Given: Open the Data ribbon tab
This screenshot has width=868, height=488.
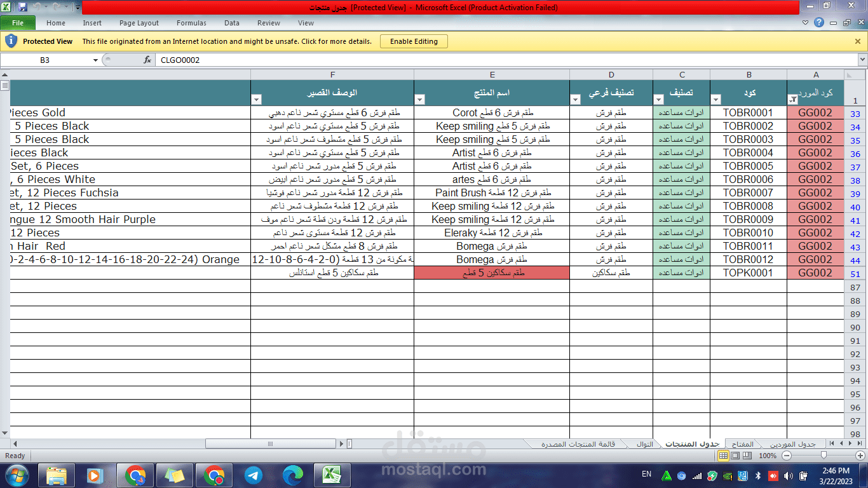Looking at the screenshot, I should [232, 23].
